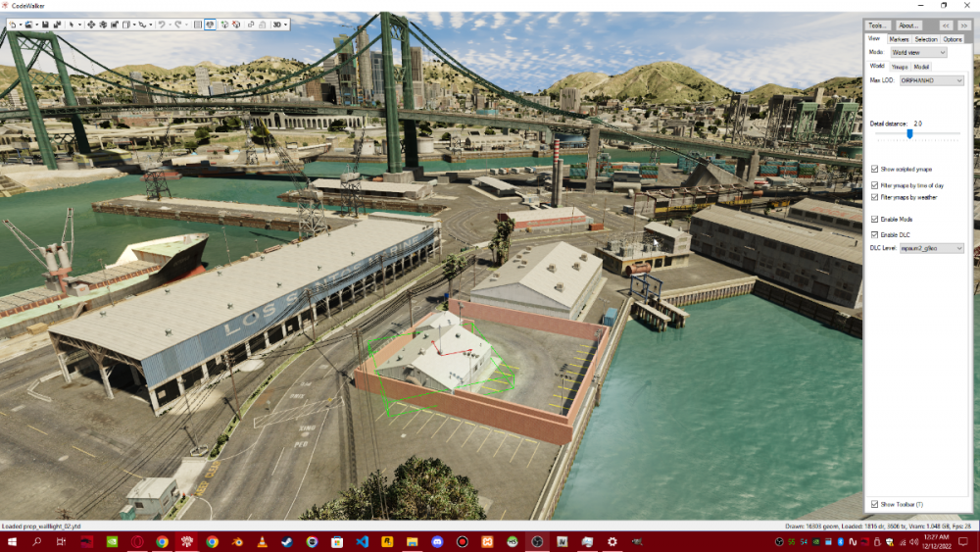
Task: Click the Tools... button
Action: (x=877, y=25)
